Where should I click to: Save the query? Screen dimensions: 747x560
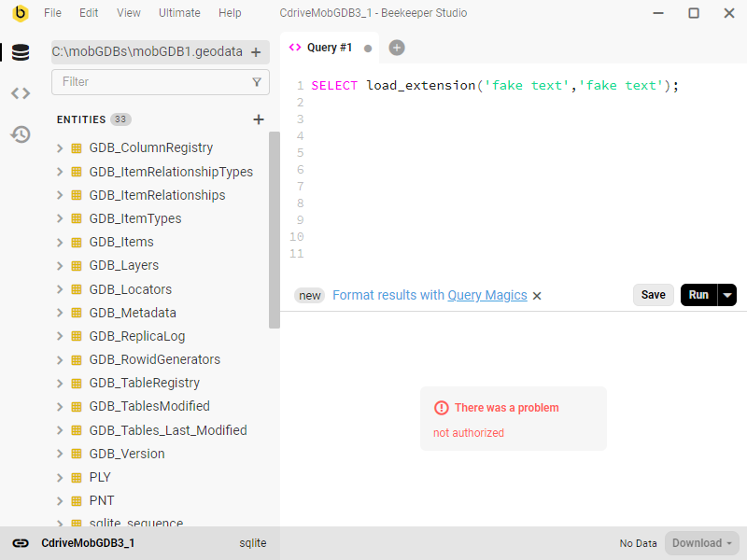653,295
